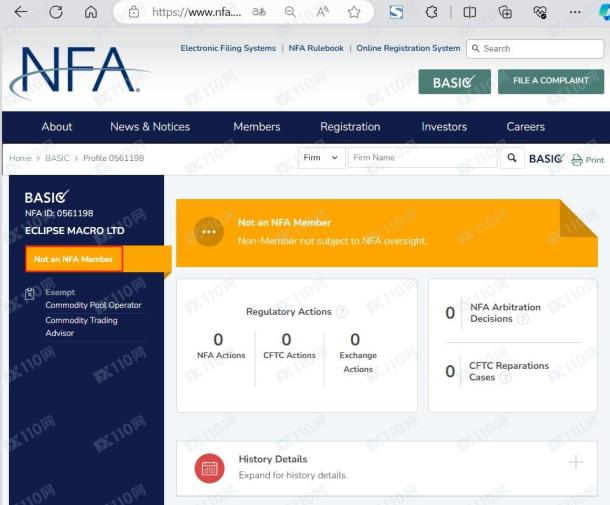The image size is (610, 505).
Task: Click NFA Arbitration Decisions label
Action: click(x=505, y=313)
